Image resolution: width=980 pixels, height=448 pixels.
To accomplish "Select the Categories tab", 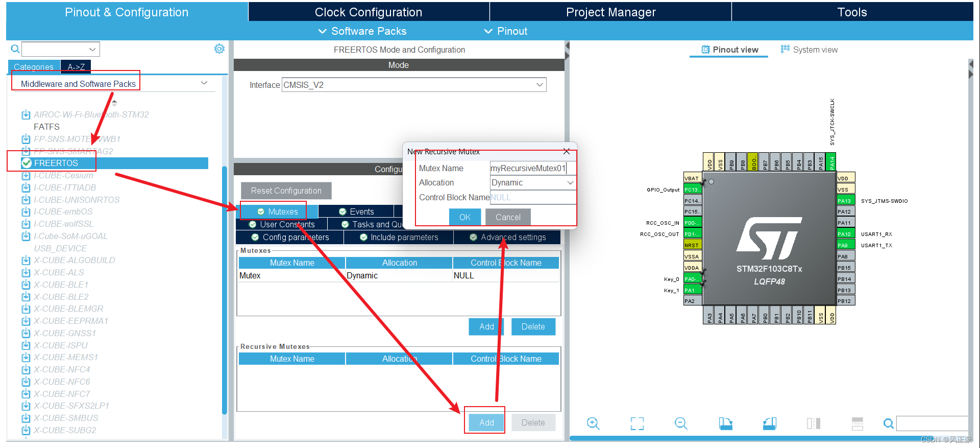I will coord(34,67).
